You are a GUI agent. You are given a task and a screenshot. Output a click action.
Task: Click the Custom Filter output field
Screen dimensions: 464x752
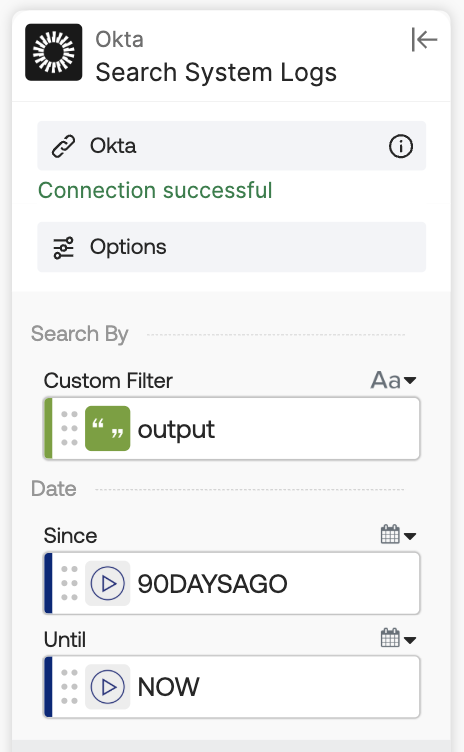tap(232, 428)
